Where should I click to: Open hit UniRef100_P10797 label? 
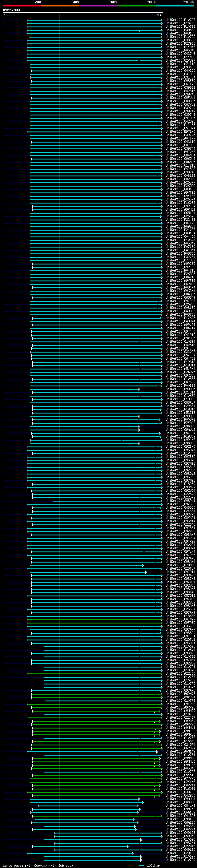180,20
